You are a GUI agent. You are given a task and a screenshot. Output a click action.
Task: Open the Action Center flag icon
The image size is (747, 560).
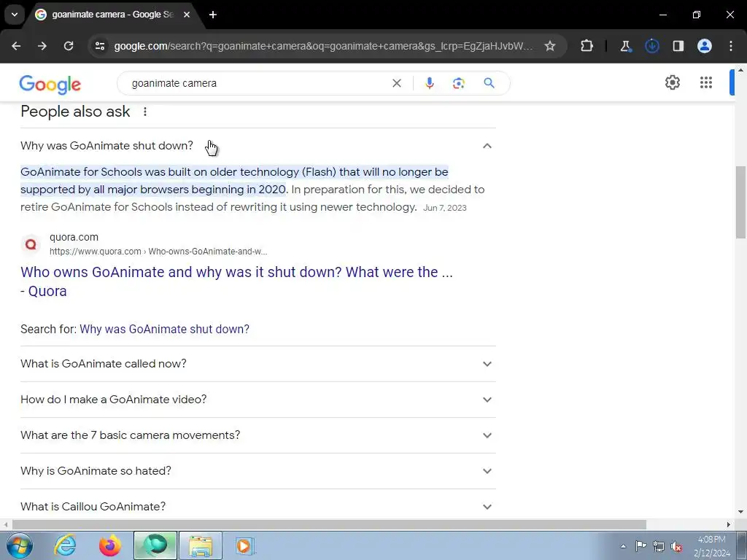tap(640, 546)
